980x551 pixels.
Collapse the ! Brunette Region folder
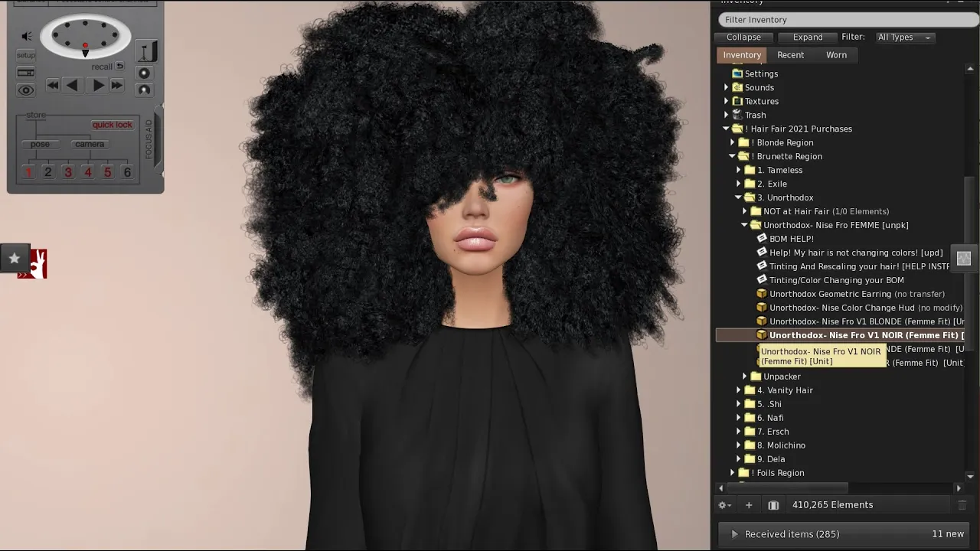coord(733,157)
